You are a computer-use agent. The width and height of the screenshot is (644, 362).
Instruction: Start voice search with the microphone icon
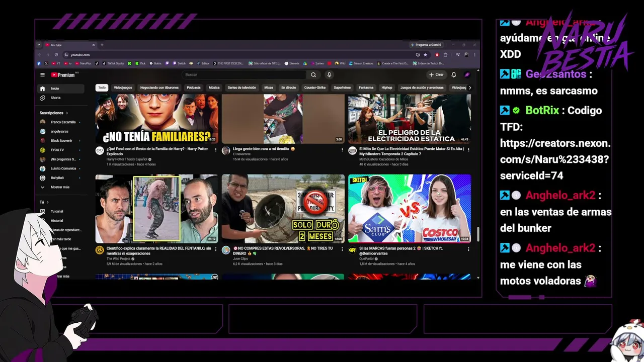[x=329, y=75]
